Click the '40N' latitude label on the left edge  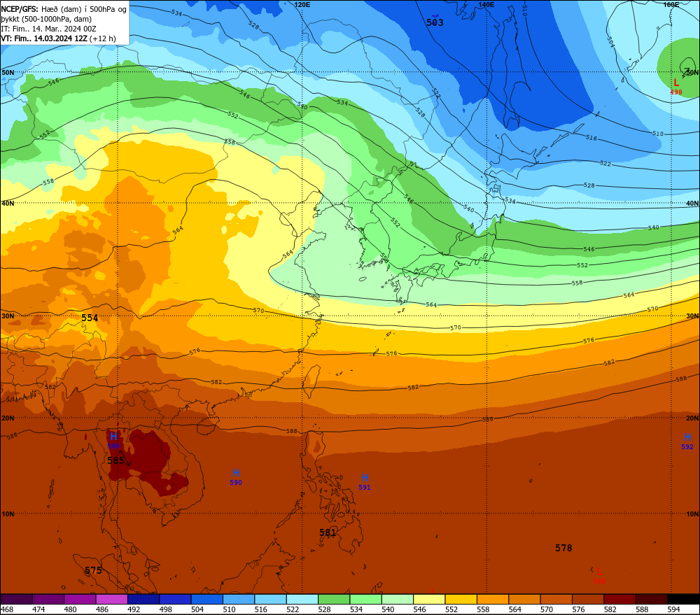pyautogui.click(x=8, y=203)
